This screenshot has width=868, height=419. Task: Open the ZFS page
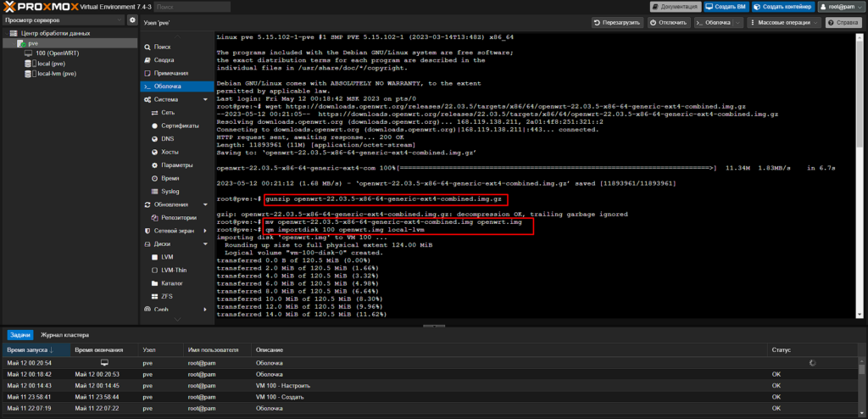167,297
